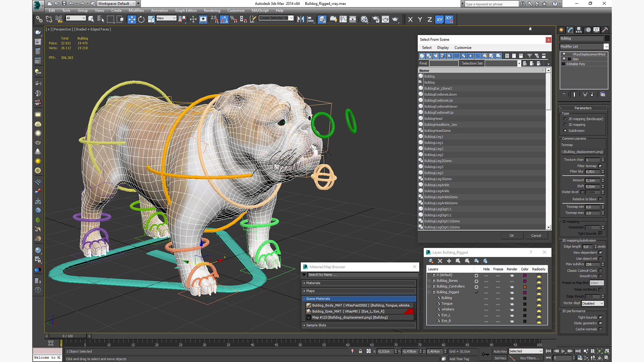Restrict to X axis constraint

(410, 19)
